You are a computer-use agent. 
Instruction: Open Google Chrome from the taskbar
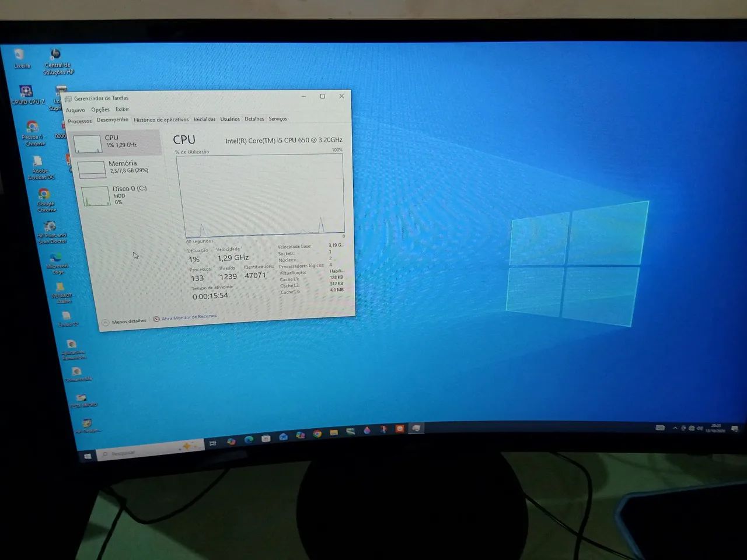[317, 433]
